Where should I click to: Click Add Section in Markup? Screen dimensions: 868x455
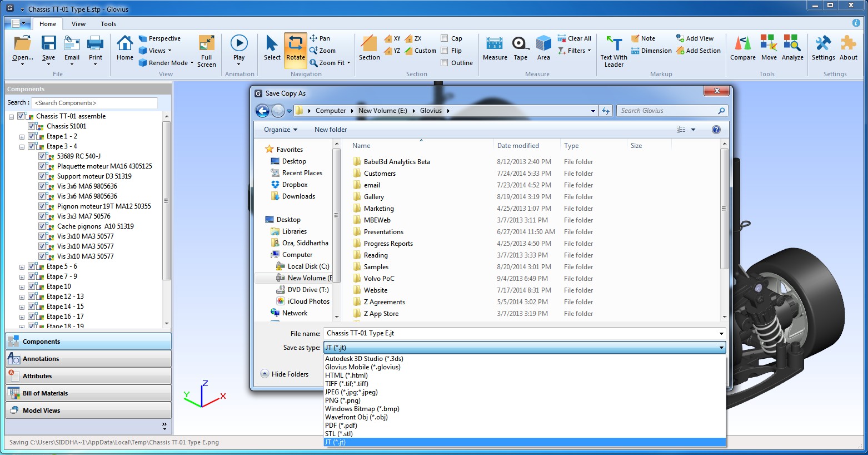pos(699,51)
